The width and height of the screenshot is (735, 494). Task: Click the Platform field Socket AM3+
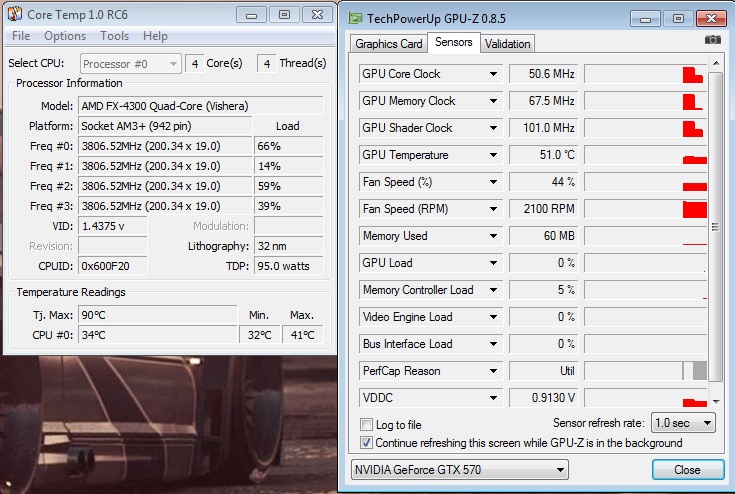click(165, 126)
